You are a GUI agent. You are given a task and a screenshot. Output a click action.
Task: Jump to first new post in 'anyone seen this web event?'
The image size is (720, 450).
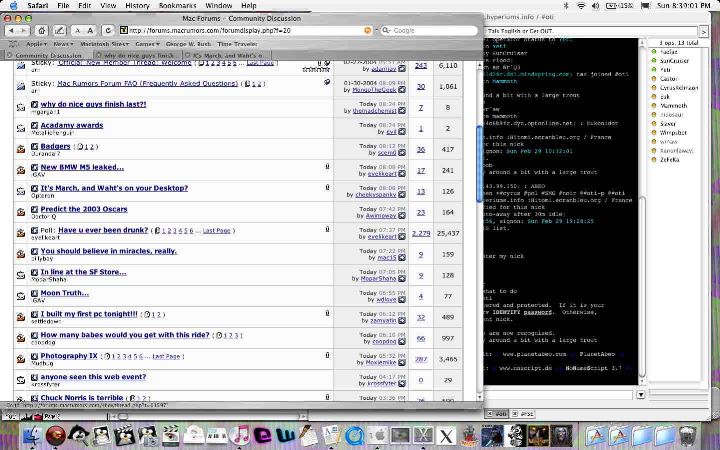(x=34, y=377)
